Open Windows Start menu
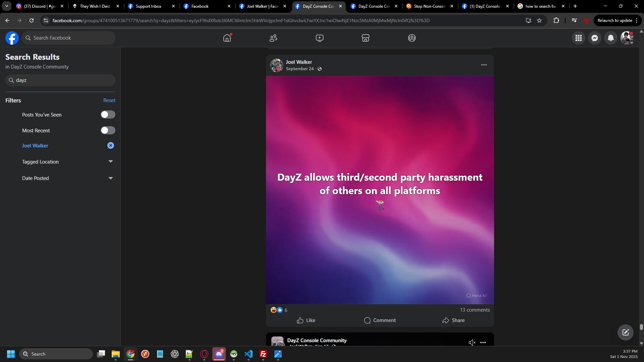The image size is (644, 362). (11, 354)
